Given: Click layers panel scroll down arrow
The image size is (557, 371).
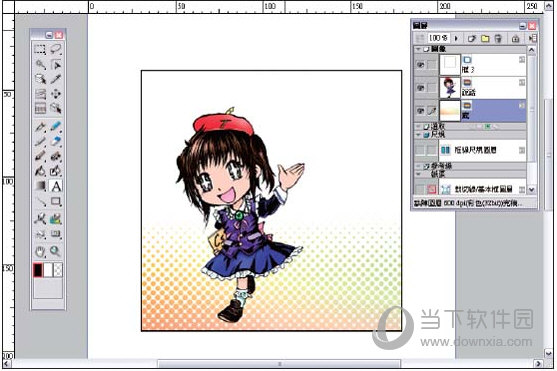Looking at the screenshot, I should 531,190.
